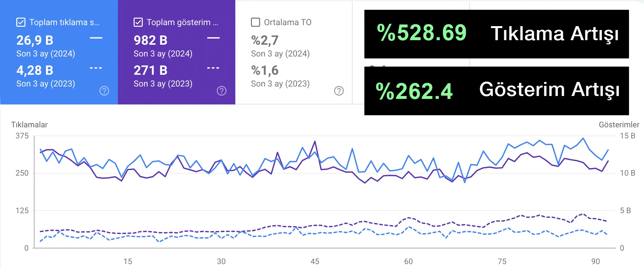The height and width of the screenshot is (269, 644).
Task: Open help icon in purple impressions card
Action: 222,91
